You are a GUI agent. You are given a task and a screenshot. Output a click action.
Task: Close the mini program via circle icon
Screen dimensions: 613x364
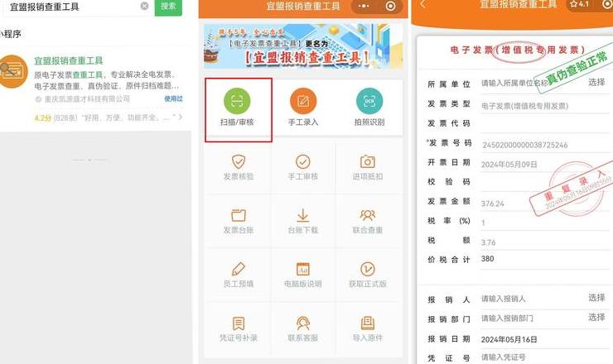[390, 6]
